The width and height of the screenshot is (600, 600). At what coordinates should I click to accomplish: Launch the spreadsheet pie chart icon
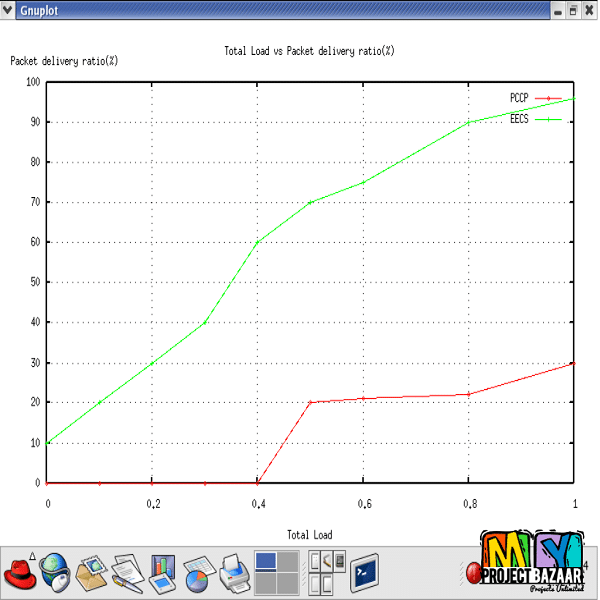click(x=198, y=574)
